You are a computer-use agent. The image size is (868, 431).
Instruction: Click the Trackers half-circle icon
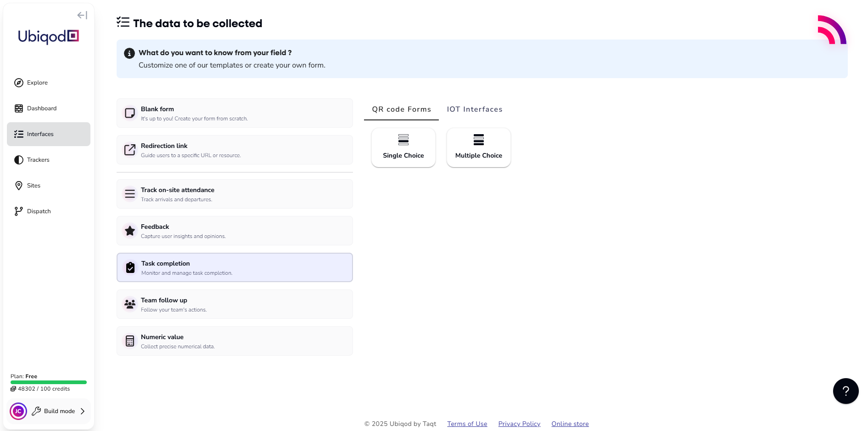coord(19,160)
